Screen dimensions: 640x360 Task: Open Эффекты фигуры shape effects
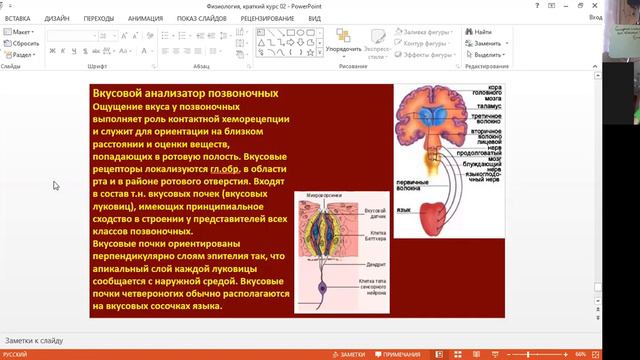tap(425, 55)
